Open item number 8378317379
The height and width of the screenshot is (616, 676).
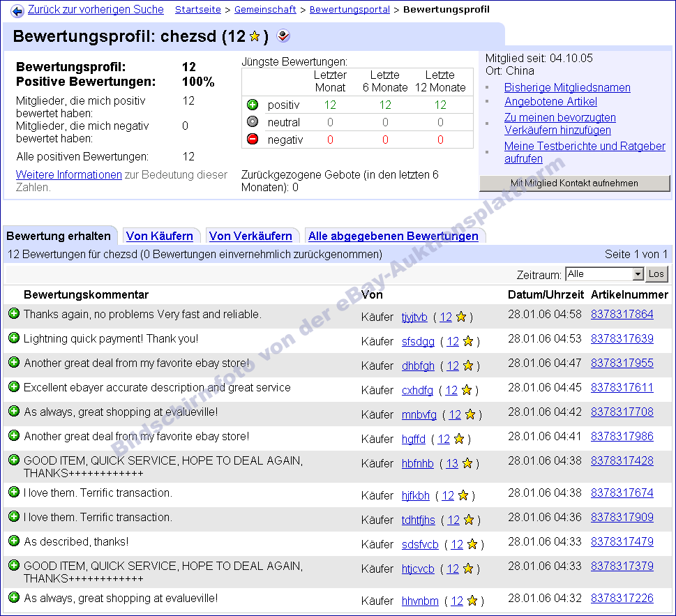[x=622, y=566]
